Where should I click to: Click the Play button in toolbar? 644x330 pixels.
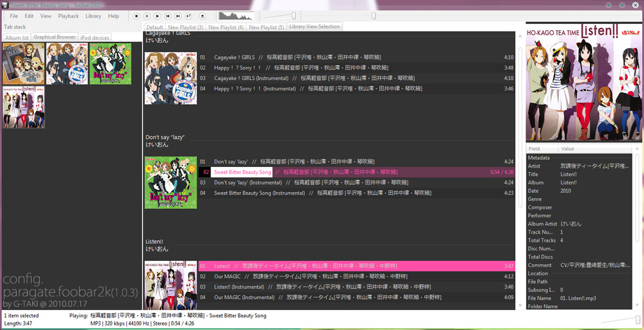point(157,16)
